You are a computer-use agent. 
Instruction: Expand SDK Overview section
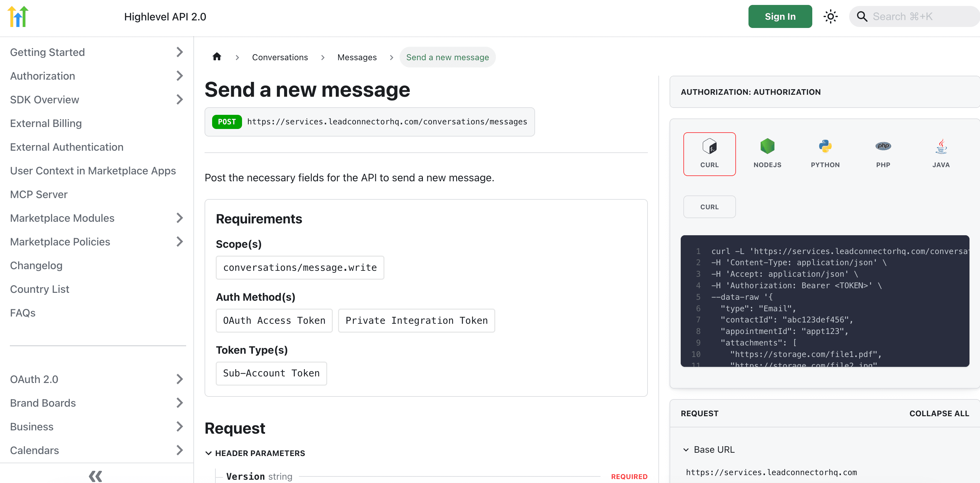point(180,99)
